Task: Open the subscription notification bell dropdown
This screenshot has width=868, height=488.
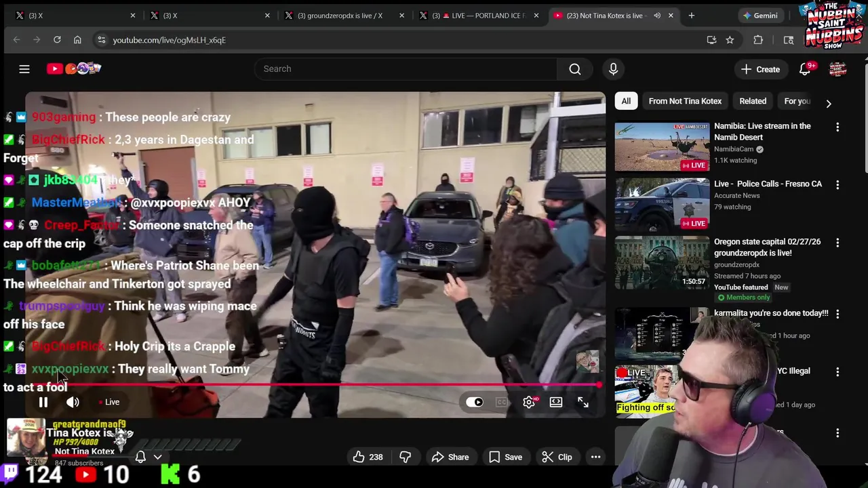Action: point(149,457)
